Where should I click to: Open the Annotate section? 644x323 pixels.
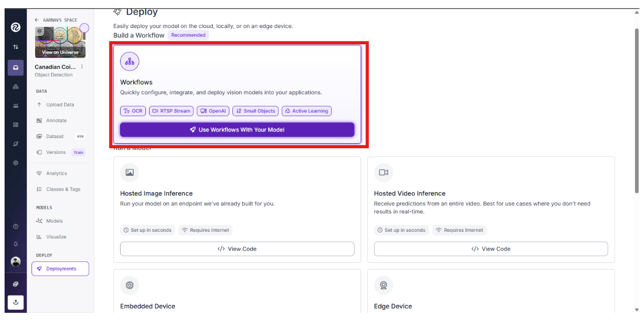(x=56, y=120)
